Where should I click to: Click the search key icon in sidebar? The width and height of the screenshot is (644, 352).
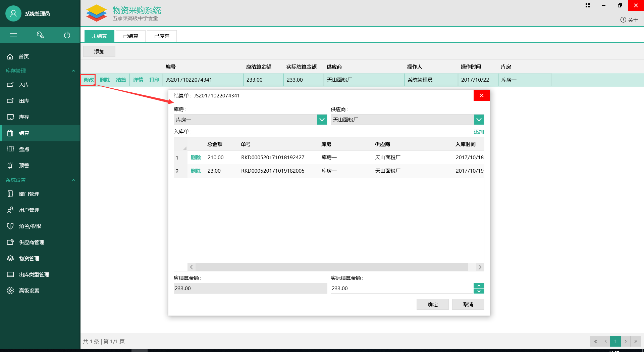(40, 35)
